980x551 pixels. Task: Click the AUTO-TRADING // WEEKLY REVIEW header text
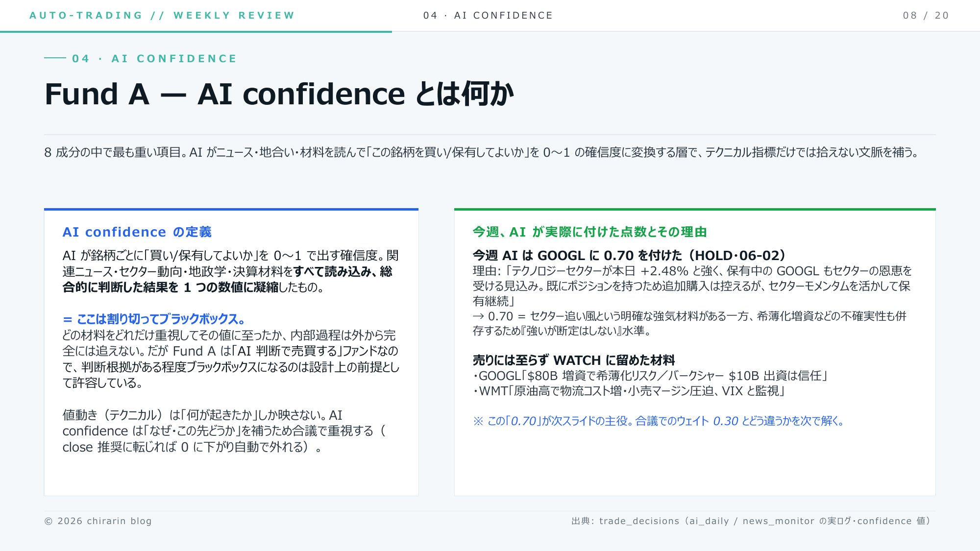(x=162, y=15)
